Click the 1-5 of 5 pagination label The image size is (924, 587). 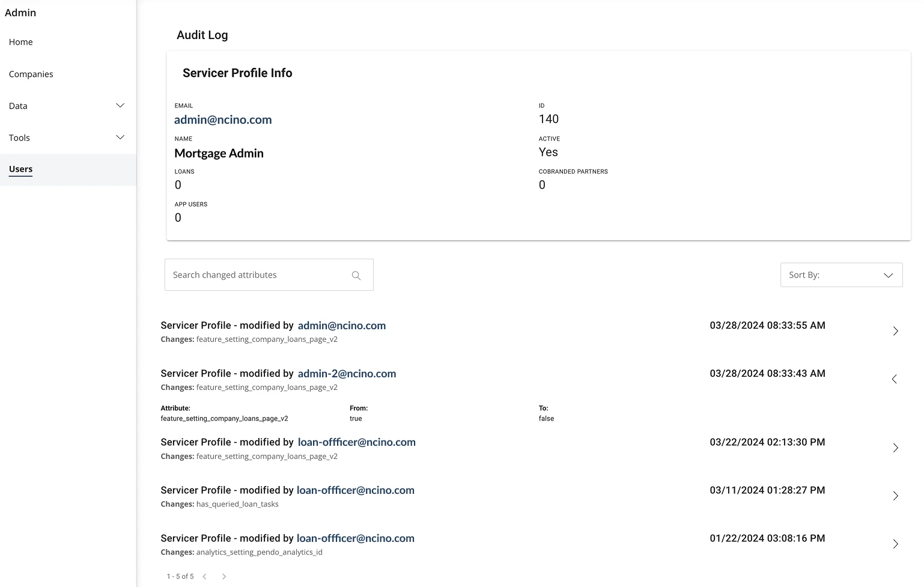point(180,576)
